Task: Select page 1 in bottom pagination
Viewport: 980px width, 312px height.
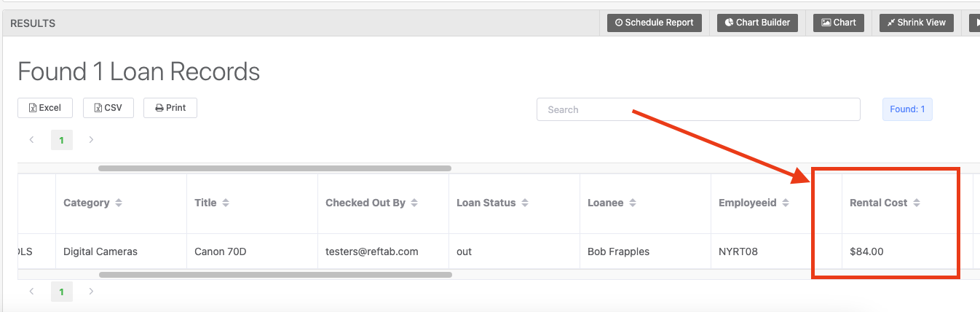Action: click(x=62, y=292)
